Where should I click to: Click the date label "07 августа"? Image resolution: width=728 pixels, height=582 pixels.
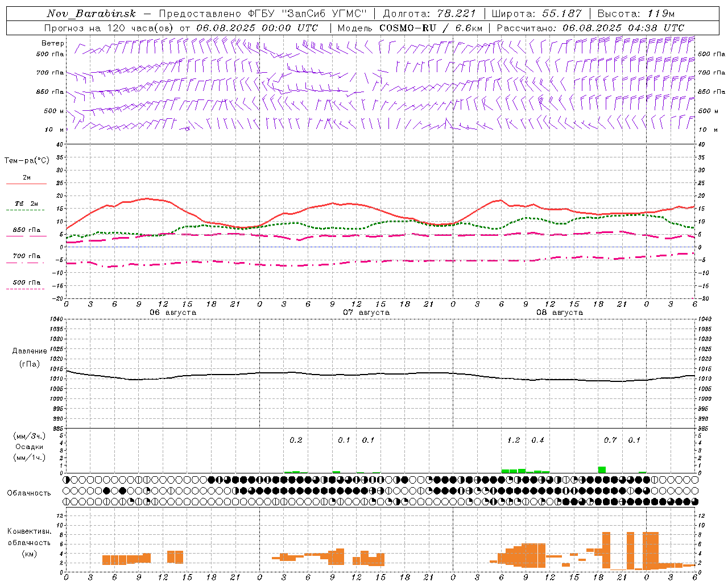tap(366, 313)
